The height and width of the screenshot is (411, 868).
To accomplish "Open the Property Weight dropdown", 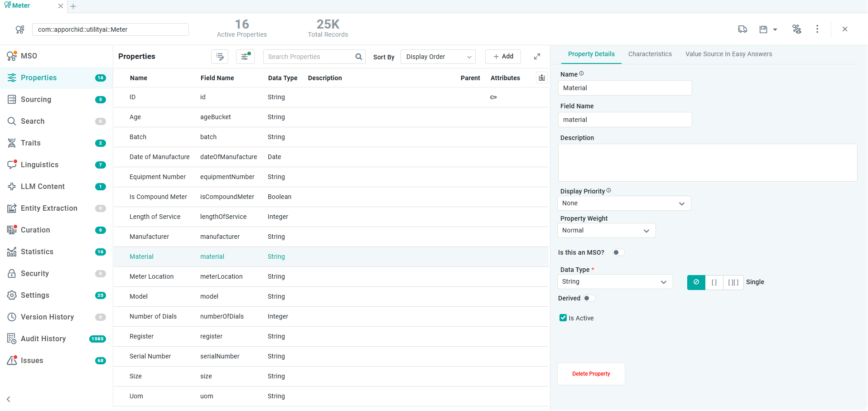I will pyautogui.click(x=606, y=231).
